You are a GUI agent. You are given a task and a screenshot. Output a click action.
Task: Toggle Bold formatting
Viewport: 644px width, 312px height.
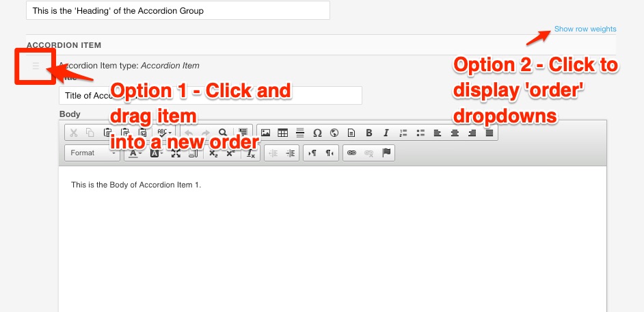click(369, 133)
